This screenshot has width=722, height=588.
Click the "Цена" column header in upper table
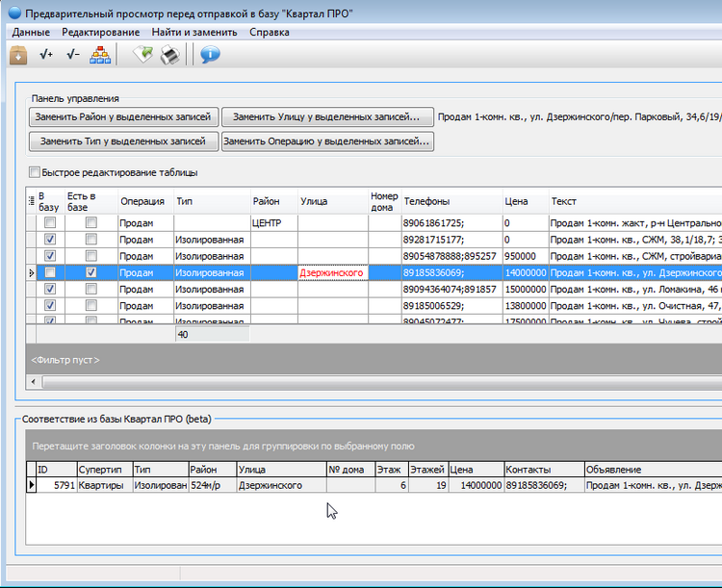click(x=516, y=202)
